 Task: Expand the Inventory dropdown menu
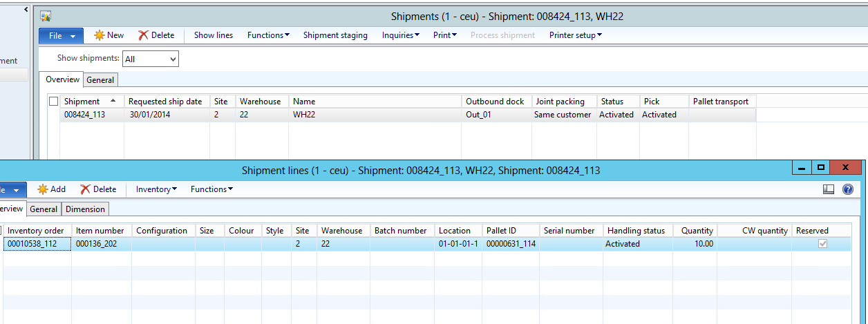[156, 189]
